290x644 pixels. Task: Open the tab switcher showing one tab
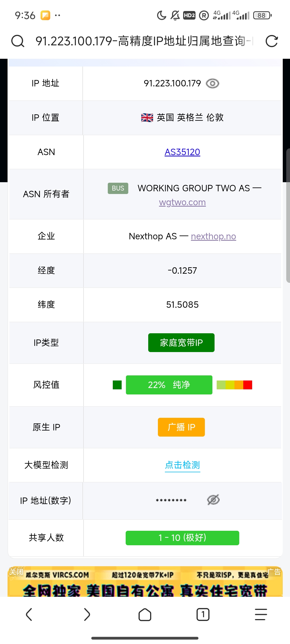click(x=203, y=614)
